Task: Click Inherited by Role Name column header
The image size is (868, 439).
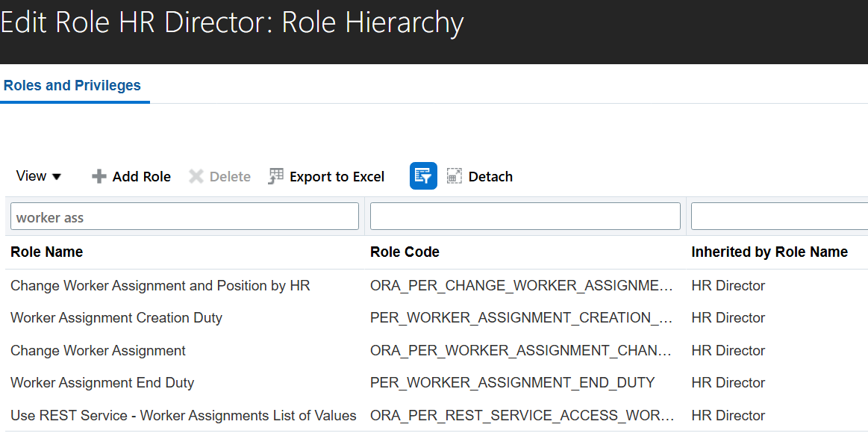Action: click(x=769, y=252)
